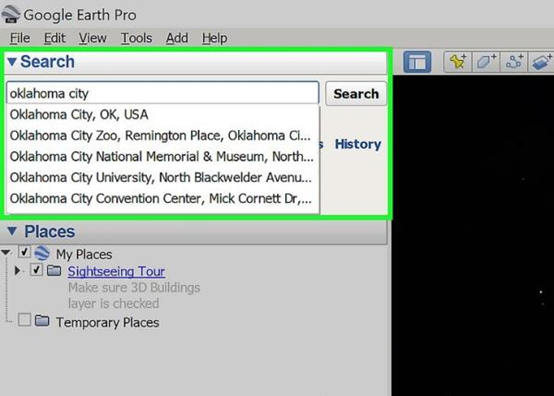Open the File menu
554x396 pixels.
tap(20, 38)
